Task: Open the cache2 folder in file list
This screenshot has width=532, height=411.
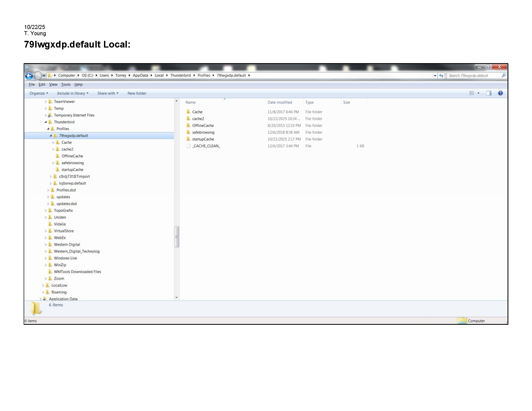Action: (198, 119)
